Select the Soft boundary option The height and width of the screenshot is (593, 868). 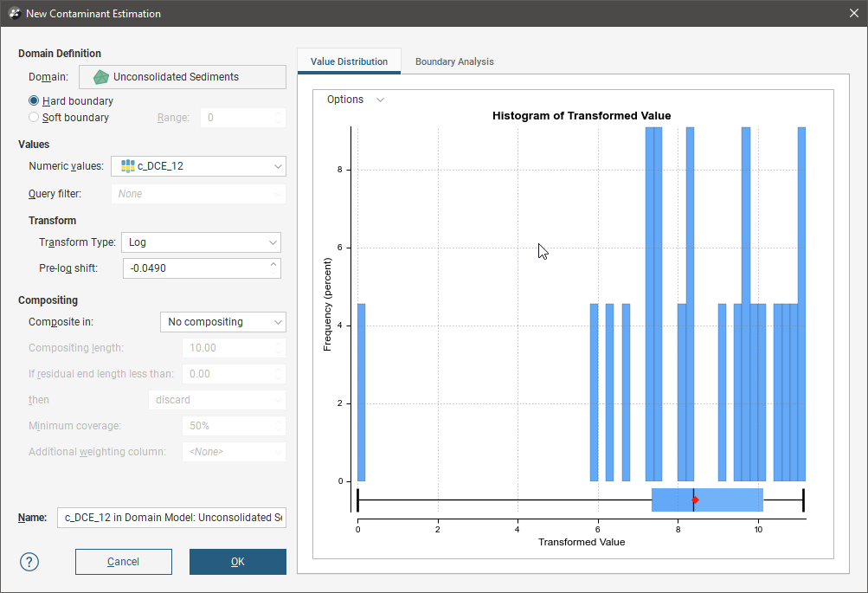[35, 118]
